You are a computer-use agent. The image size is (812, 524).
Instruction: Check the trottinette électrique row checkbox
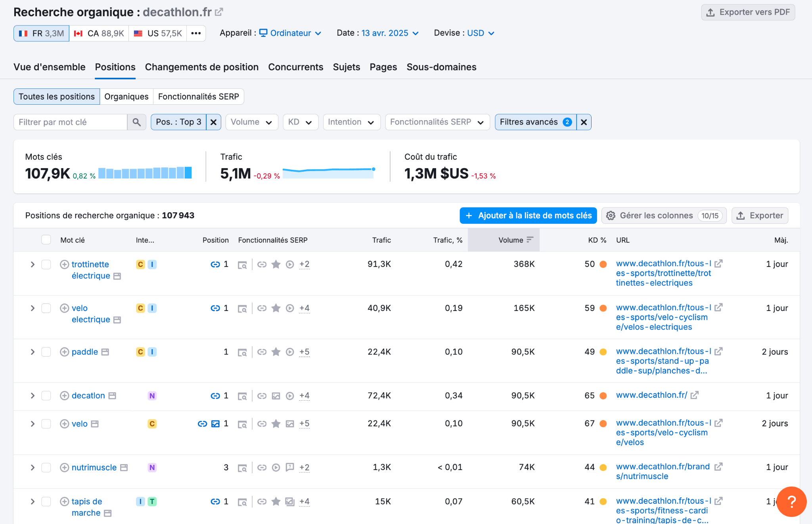coord(46,265)
